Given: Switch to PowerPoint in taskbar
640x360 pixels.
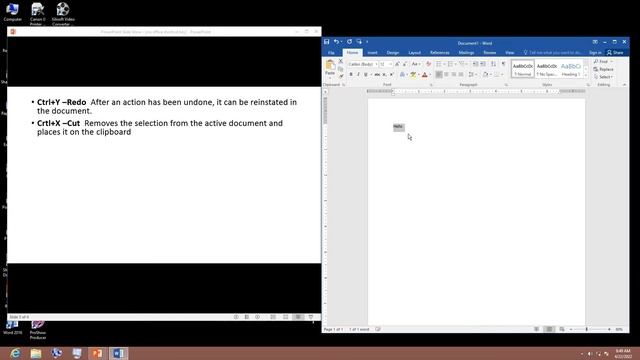Looking at the screenshot, I should pos(98,353).
